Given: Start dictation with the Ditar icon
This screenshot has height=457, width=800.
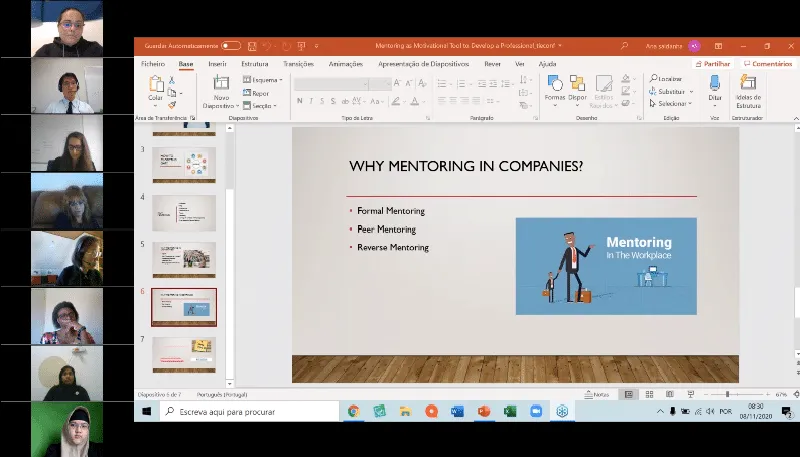Looking at the screenshot, I should coord(715,84).
